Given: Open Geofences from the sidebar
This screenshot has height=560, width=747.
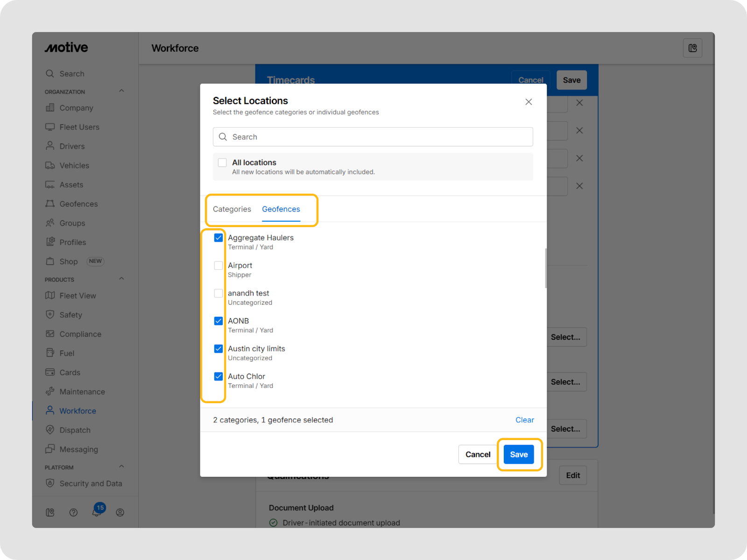Looking at the screenshot, I should pyautogui.click(x=78, y=204).
